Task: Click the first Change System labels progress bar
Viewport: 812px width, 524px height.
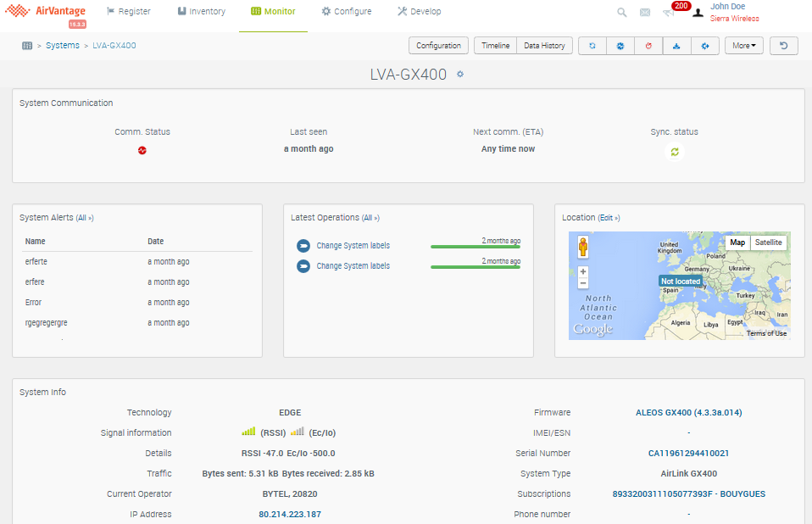Action: pos(475,247)
